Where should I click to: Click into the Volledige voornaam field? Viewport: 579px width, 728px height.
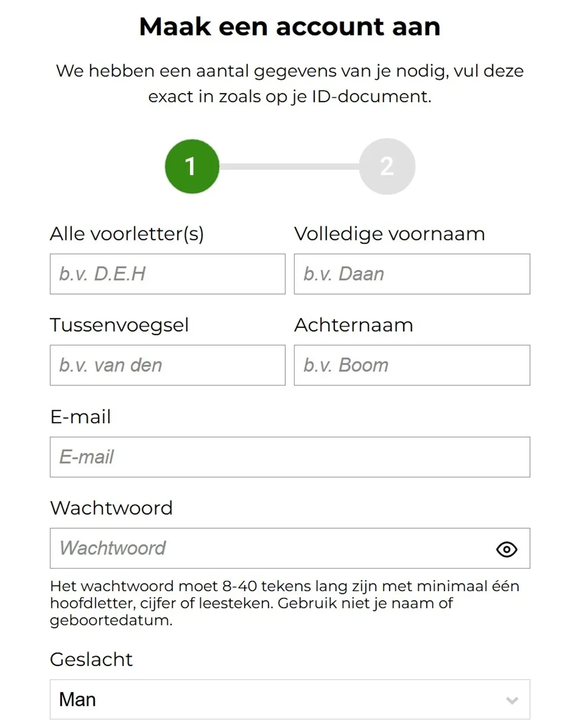(x=412, y=274)
